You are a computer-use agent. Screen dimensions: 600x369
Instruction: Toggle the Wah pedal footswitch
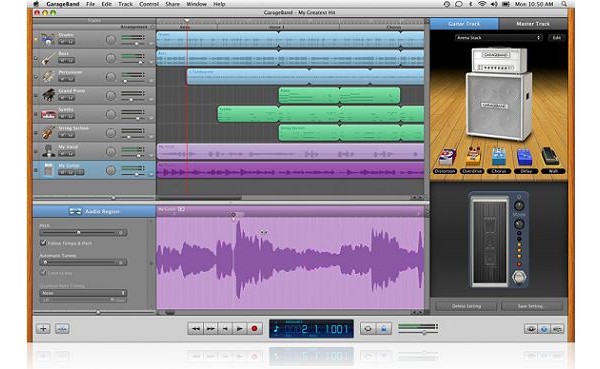coord(519,276)
